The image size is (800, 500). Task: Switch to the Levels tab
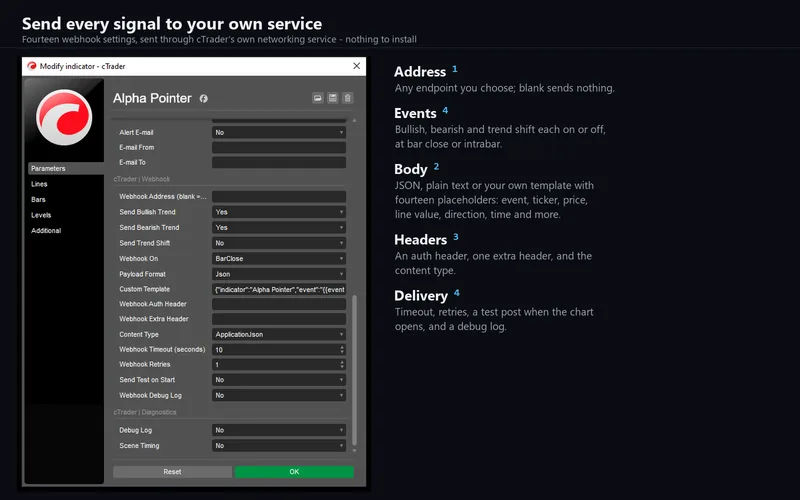coord(41,215)
